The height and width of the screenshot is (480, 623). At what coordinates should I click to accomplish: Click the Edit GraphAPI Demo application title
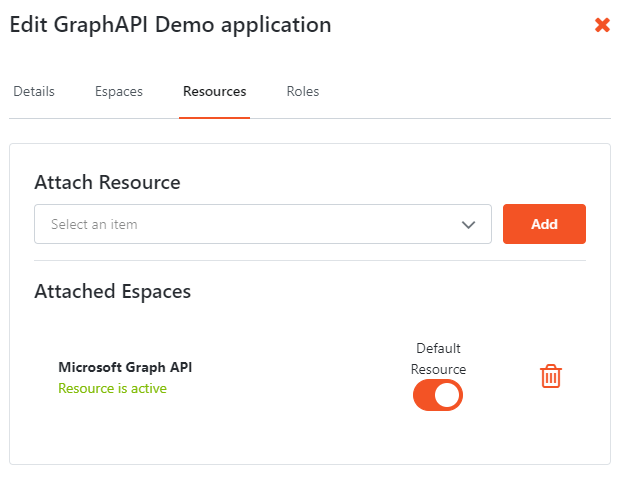pos(170,25)
